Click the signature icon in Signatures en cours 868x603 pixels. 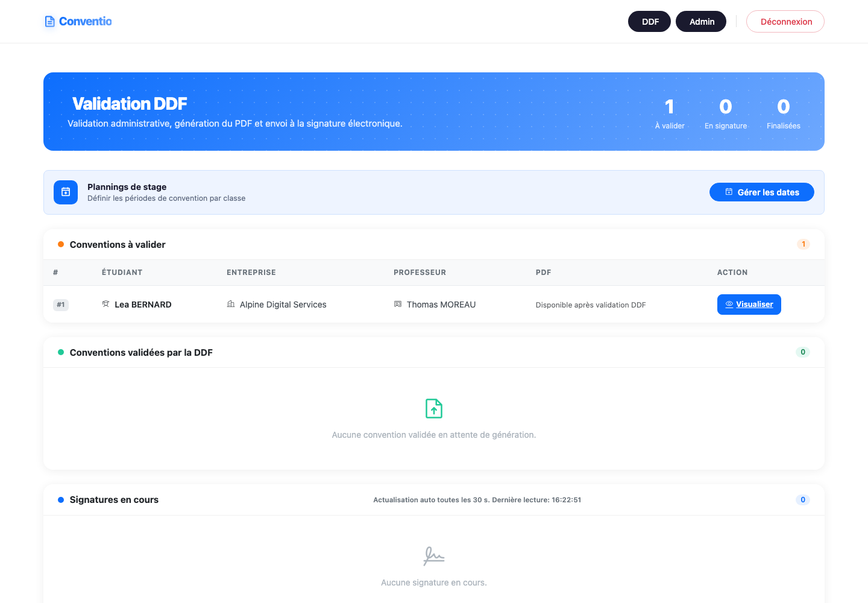434,556
